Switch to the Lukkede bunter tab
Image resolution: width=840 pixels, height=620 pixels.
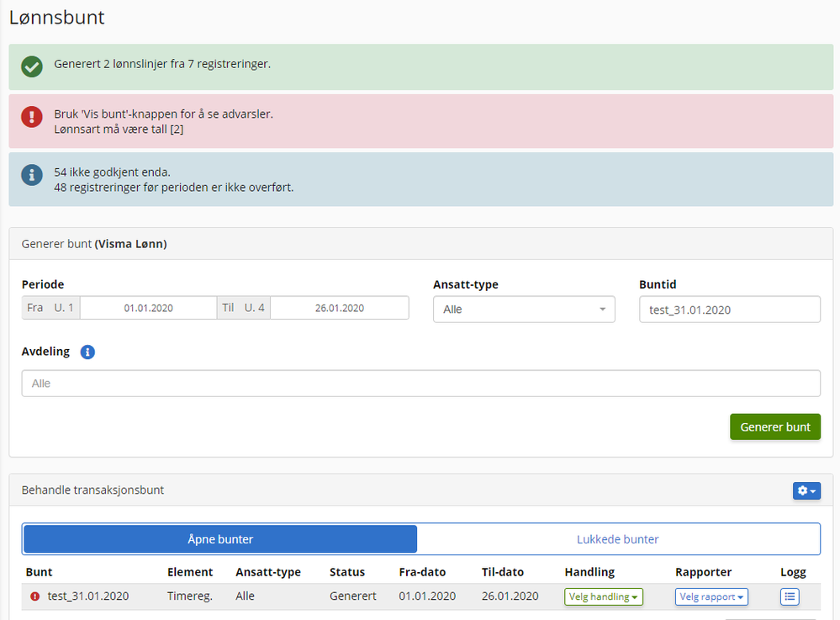pyautogui.click(x=618, y=539)
